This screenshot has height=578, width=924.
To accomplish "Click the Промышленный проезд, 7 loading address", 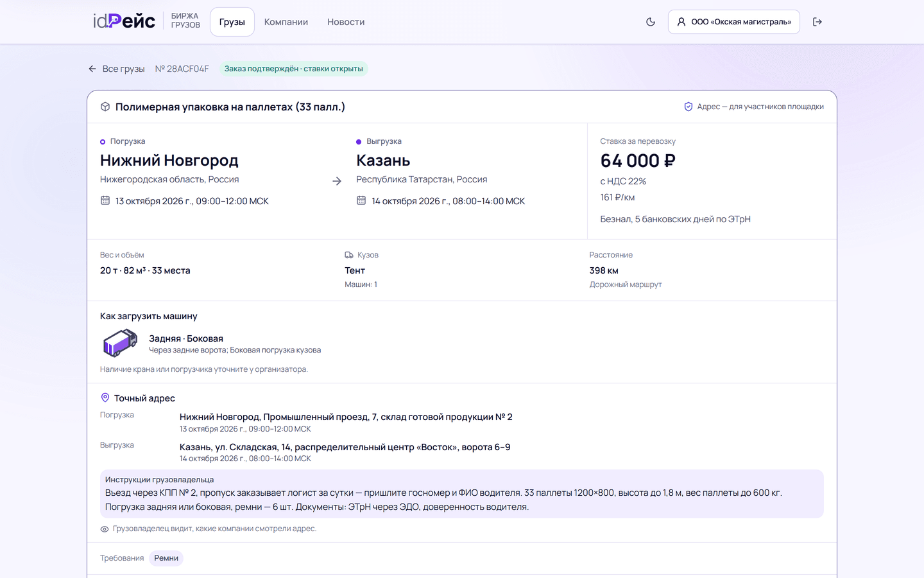I will coord(346,417).
